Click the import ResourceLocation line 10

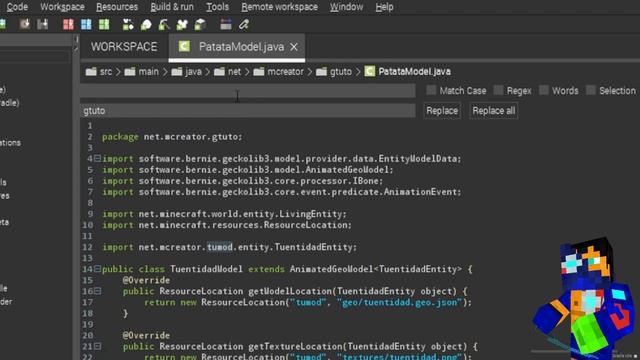tap(227, 225)
